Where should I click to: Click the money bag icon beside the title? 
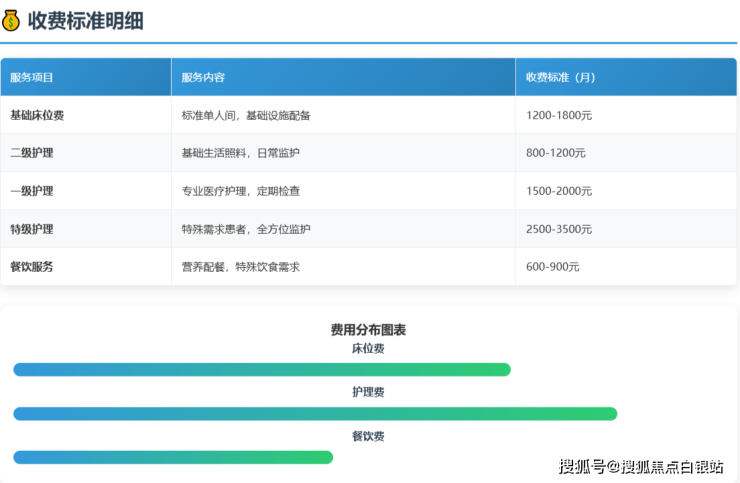[x=11, y=20]
